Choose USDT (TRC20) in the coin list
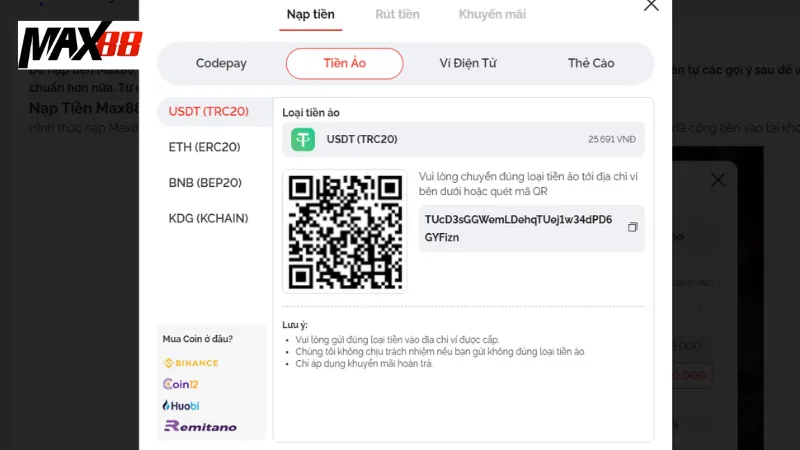 click(215, 111)
